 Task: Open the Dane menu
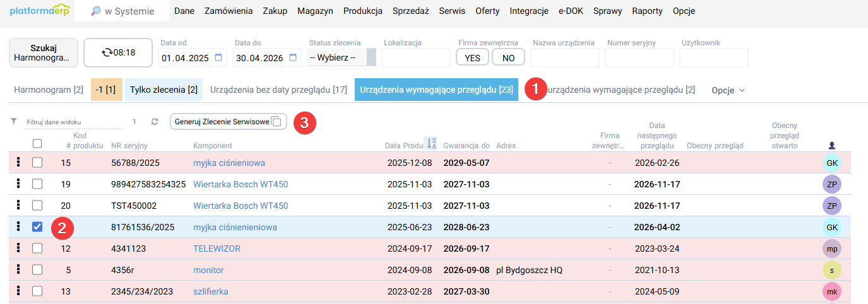coord(184,11)
